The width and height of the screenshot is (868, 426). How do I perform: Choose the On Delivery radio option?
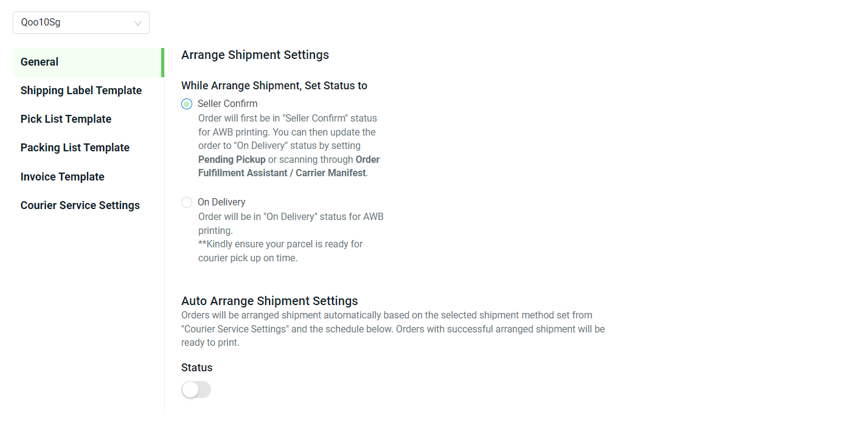pyautogui.click(x=187, y=202)
